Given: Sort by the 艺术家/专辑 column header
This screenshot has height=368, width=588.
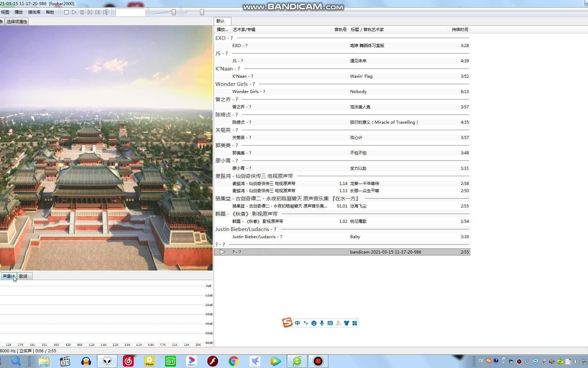Looking at the screenshot, I should [280, 30].
